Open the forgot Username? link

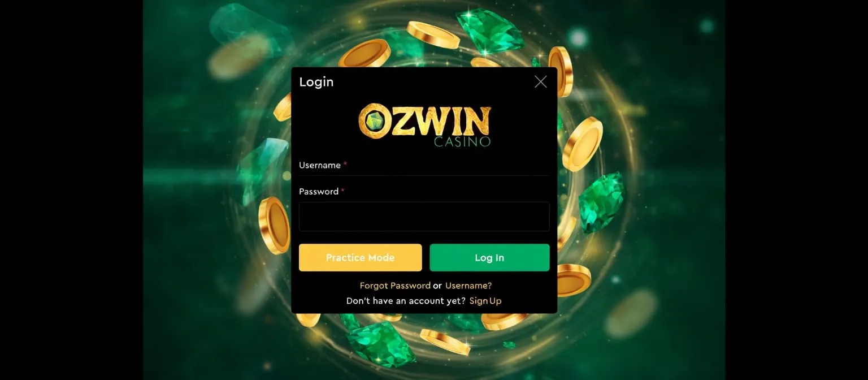tap(468, 286)
